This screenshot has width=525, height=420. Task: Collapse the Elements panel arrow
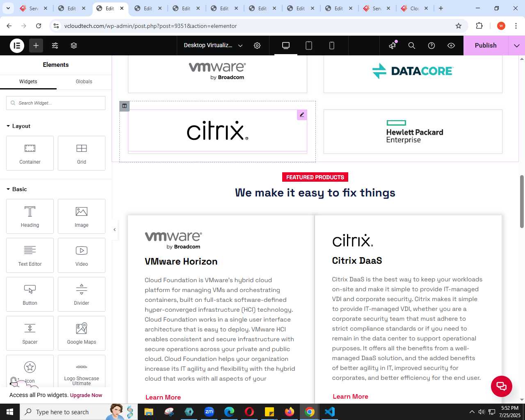pyautogui.click(x=114, y=230)
